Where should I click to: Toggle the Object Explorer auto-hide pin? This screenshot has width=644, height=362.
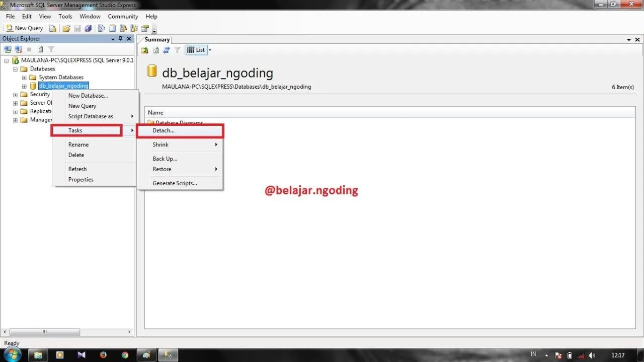pos(121,39)
